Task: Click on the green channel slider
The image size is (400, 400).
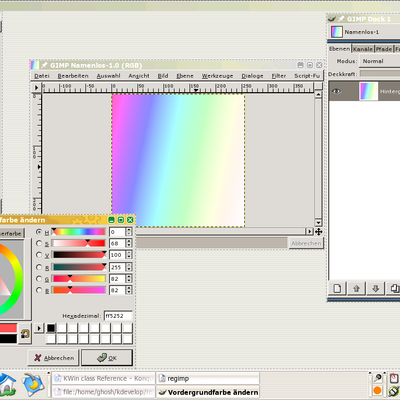Action: pos(79,279)
